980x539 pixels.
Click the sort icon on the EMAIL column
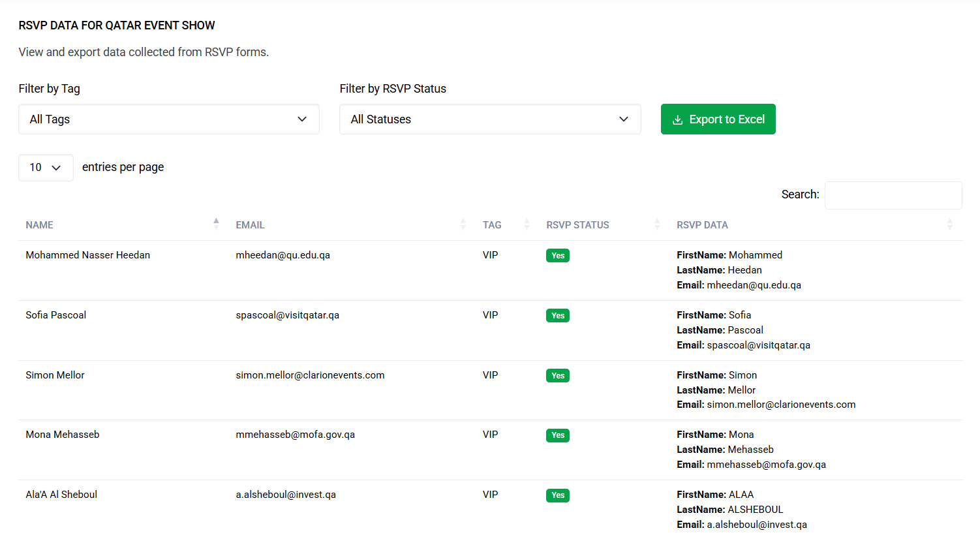tap(463, 224)
